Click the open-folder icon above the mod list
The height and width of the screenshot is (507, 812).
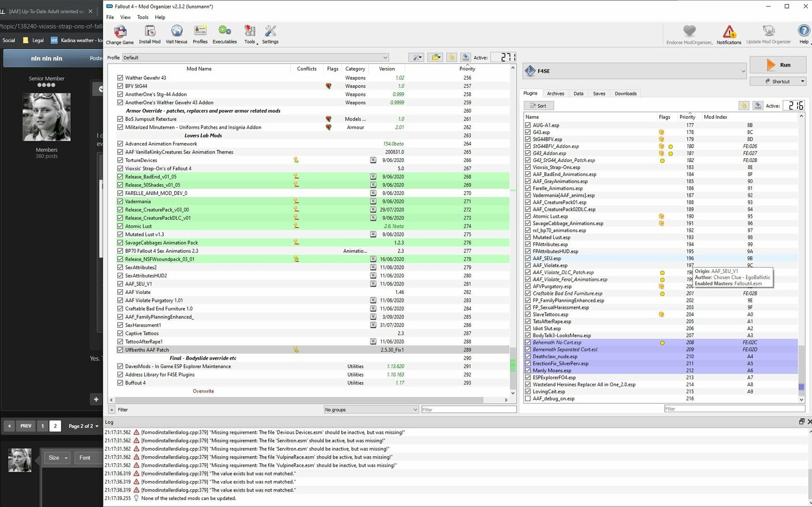click(x=436, y=57)
